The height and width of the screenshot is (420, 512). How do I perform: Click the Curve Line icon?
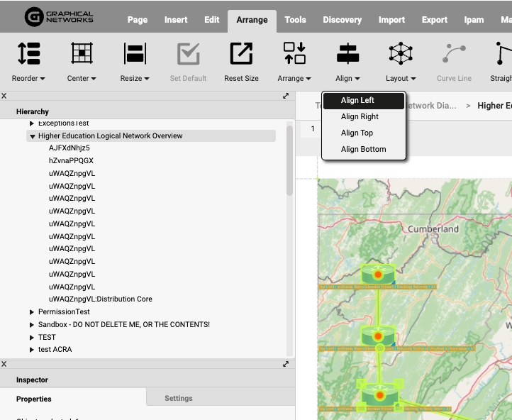pos(454,55)
